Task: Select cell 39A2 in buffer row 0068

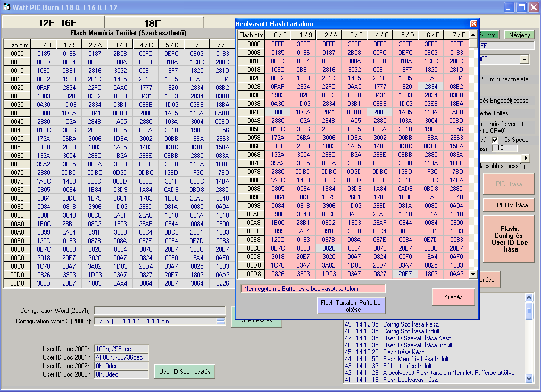Action: pos(44,164)
